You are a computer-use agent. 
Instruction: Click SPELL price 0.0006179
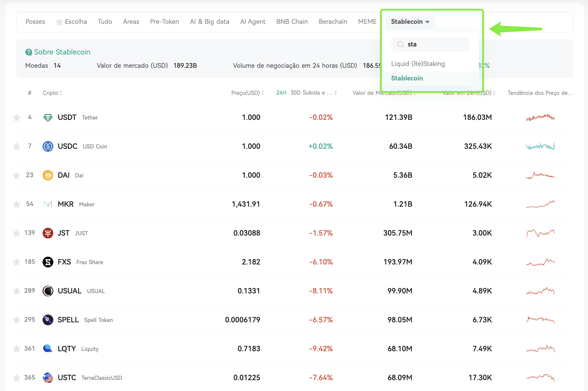(242, 320)
